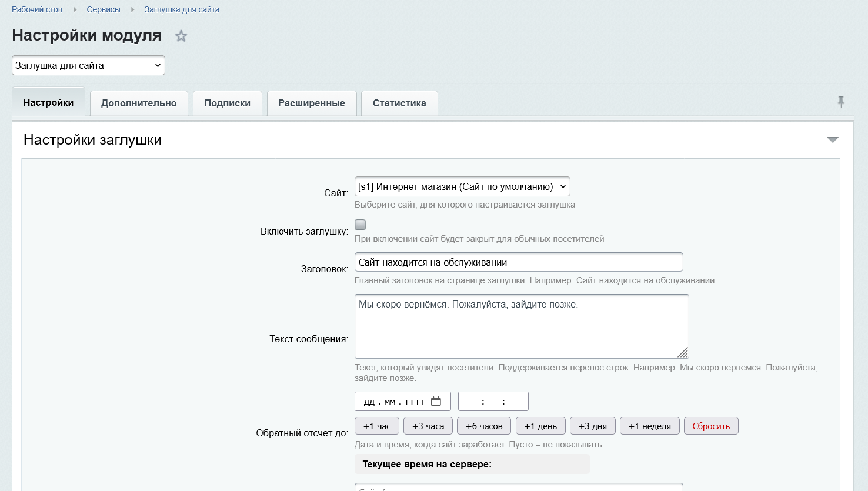Viewport: 868px width, 491px height.
Task: Switch to the Расширенные tab
Action: pyautogui.click(x=312, y=103)
